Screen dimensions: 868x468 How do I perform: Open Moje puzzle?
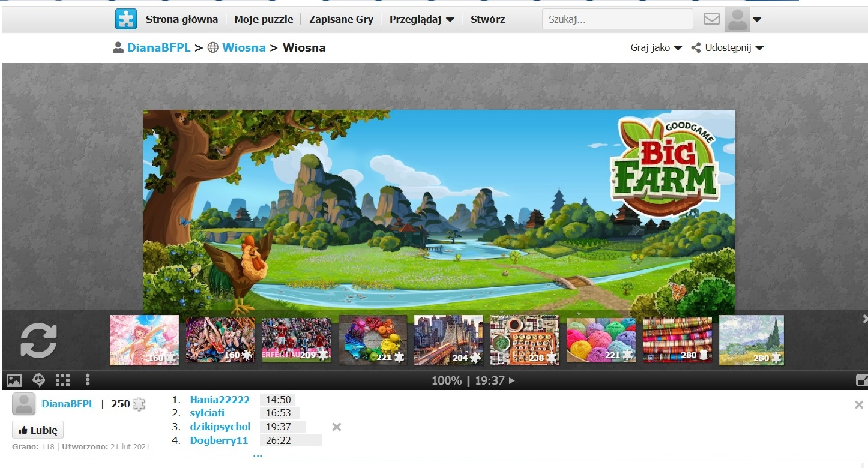click(264, 19)
